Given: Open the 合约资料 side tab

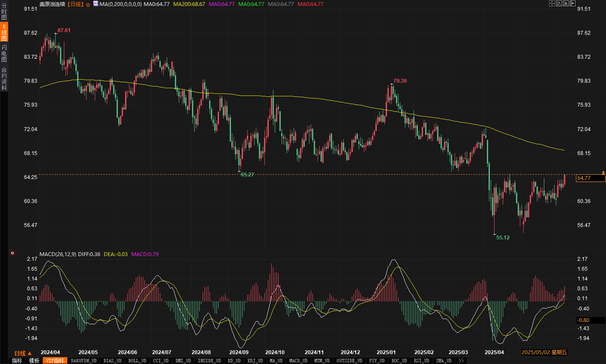Looking at the screenshot, I should pos(4,79).
